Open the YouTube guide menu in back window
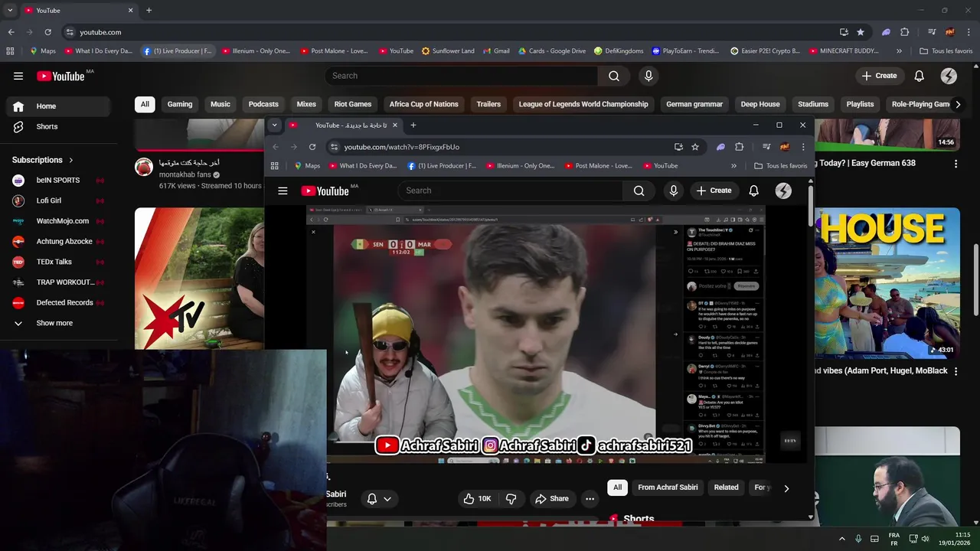980x551 pixels. 18,76
